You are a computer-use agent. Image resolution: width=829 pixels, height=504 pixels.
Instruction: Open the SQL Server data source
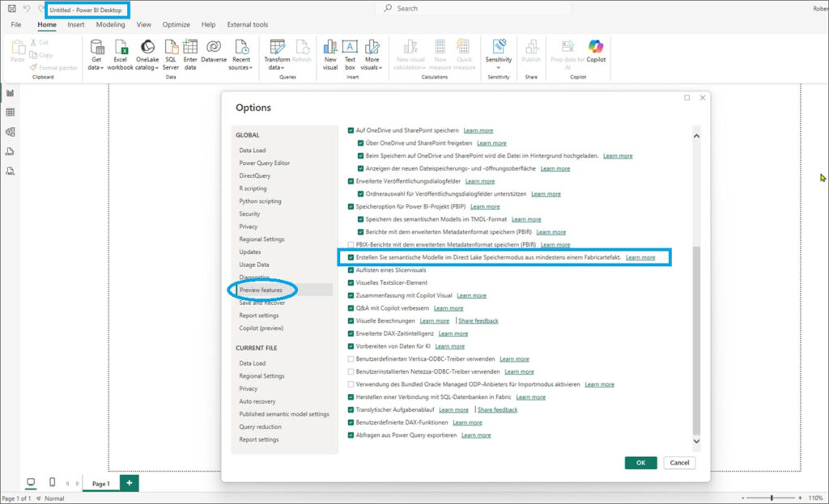[172, 48]
